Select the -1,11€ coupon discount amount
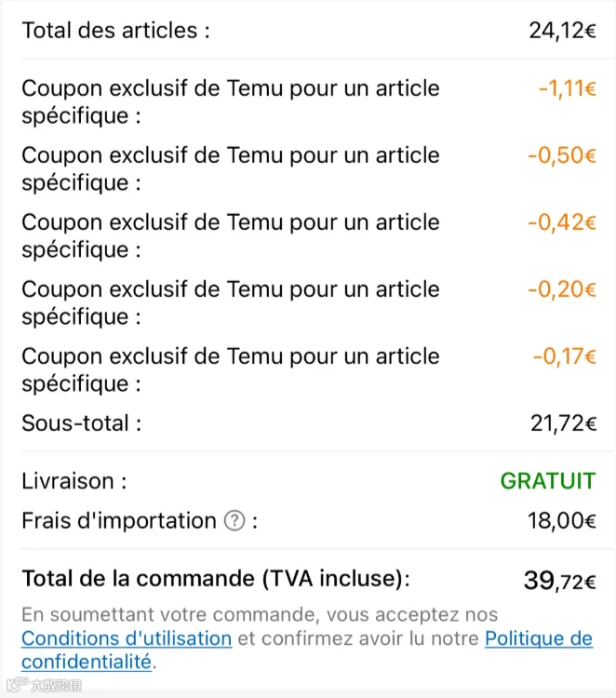This screenshot has width=616, height=698. coord(567,88)
